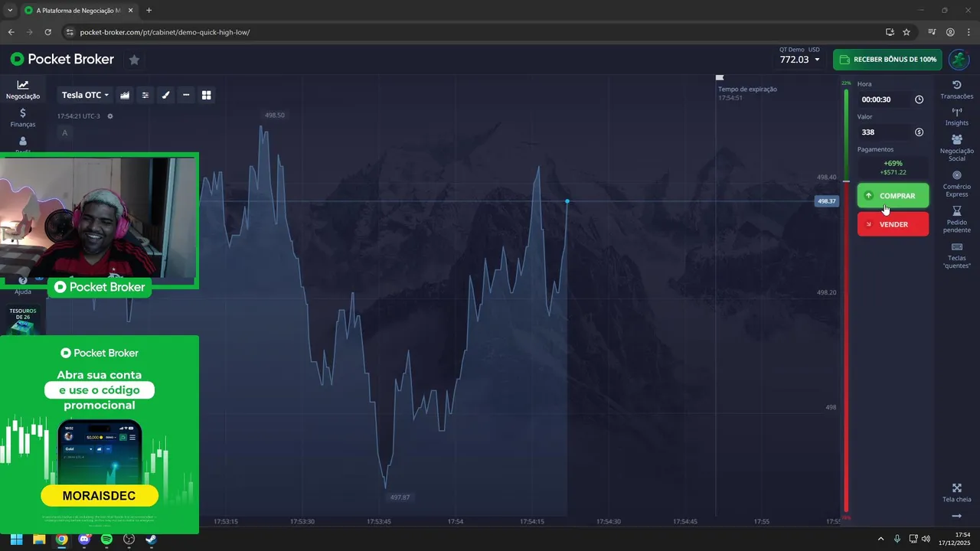The image size is (980, 551).
Task: Select the drawing brush tool
Action: (165, 95)
